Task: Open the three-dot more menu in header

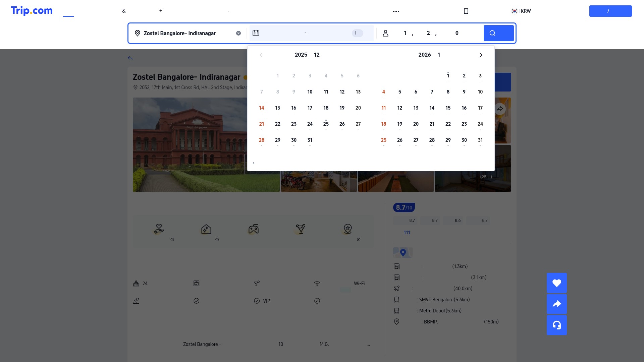Action: click(396, 11)
